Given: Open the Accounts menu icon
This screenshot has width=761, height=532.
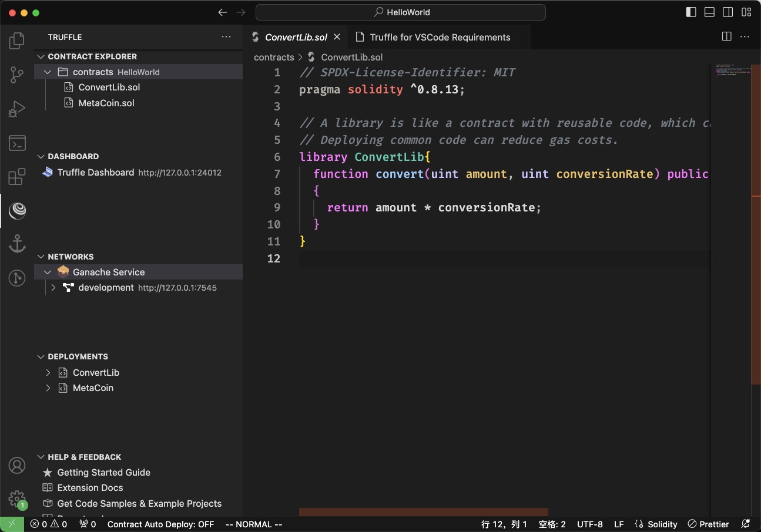Looking at the screenshot, I should pos(17,466).
